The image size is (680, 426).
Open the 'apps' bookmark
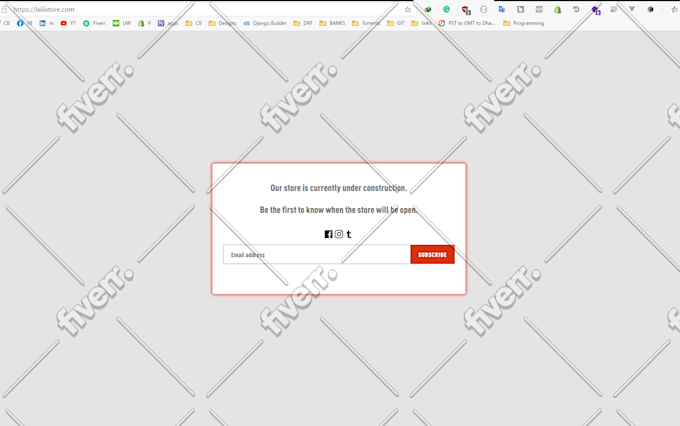pyautogui.click(x=168, y=23)
